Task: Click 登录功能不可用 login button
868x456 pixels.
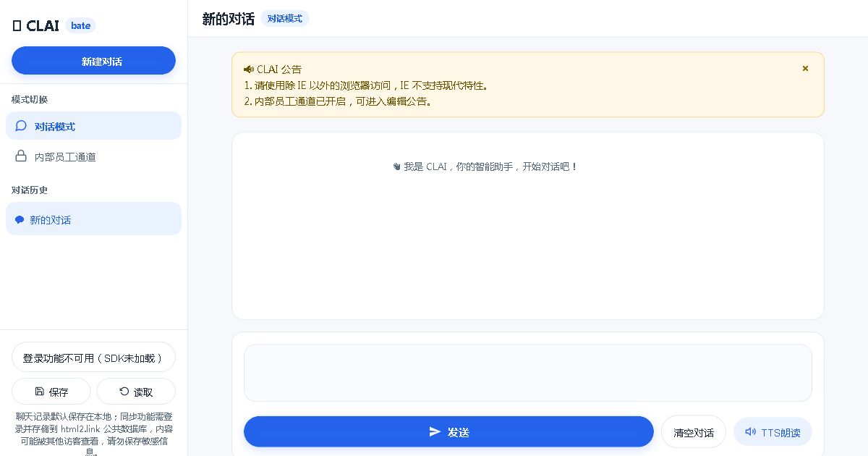Action: coord(93,358)
